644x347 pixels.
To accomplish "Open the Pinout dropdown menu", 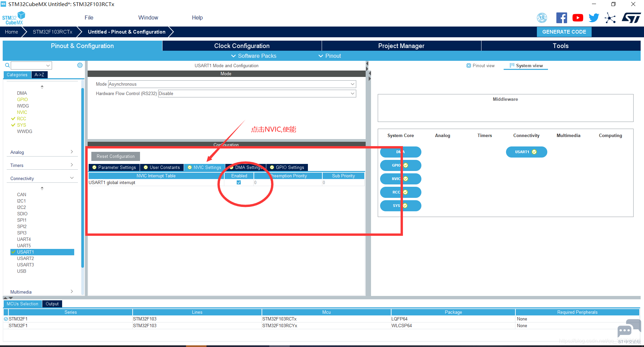I will 330,56.
